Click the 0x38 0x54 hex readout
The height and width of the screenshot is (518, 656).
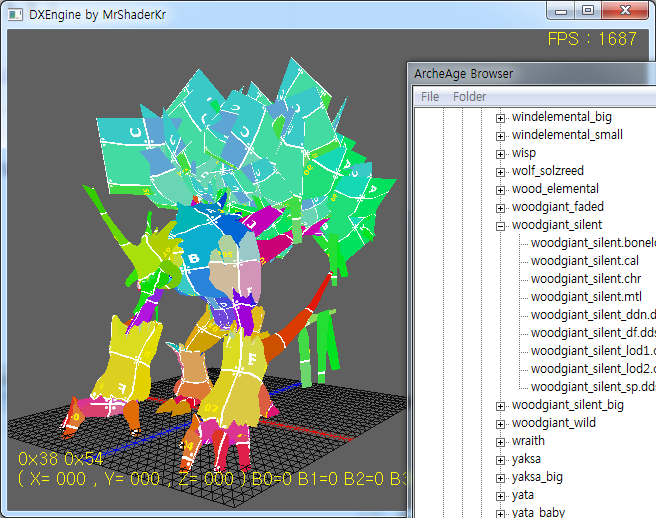(x=61, y=459)
